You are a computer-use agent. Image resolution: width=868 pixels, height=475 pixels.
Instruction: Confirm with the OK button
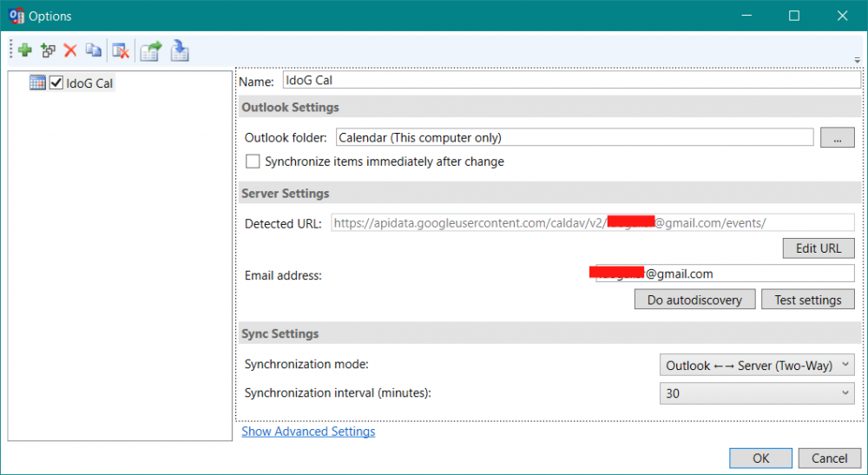760,458
